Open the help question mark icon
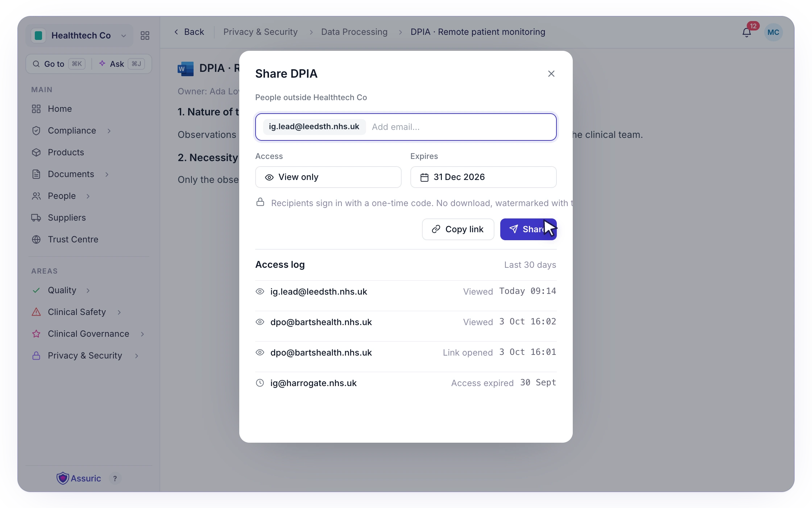The height and width of the screenshot is (508, 812). point(115,479)
